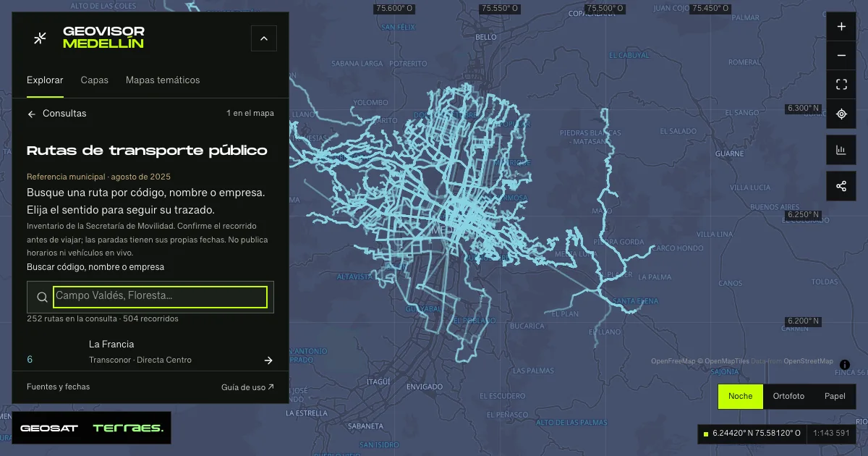Click the coordinates readout 6.24420° N
The image size is (868, 456).
[x=757, y=434]
